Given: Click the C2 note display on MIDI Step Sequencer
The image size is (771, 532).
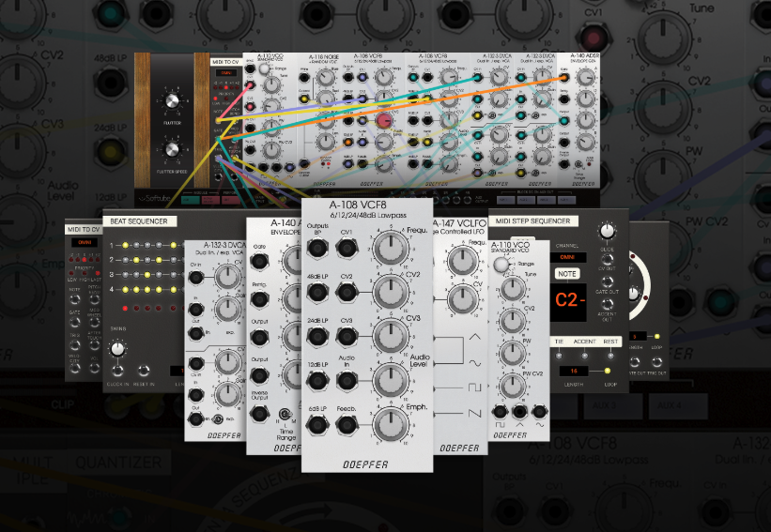Looking at the screenshot, I should [x=568, y=301].
